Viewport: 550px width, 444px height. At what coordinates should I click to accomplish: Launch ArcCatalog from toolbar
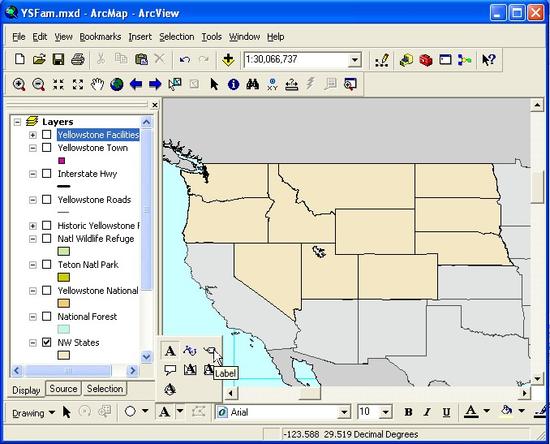coord(406,60)
